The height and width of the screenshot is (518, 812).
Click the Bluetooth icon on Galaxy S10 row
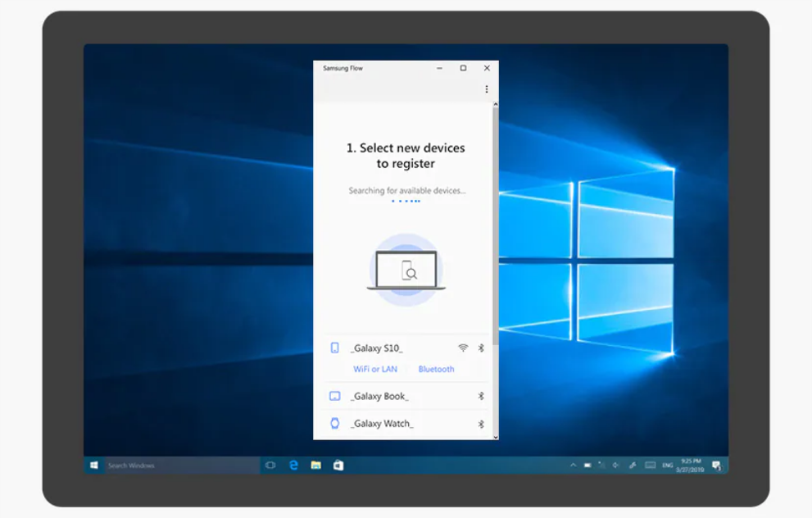coord(481,348)
